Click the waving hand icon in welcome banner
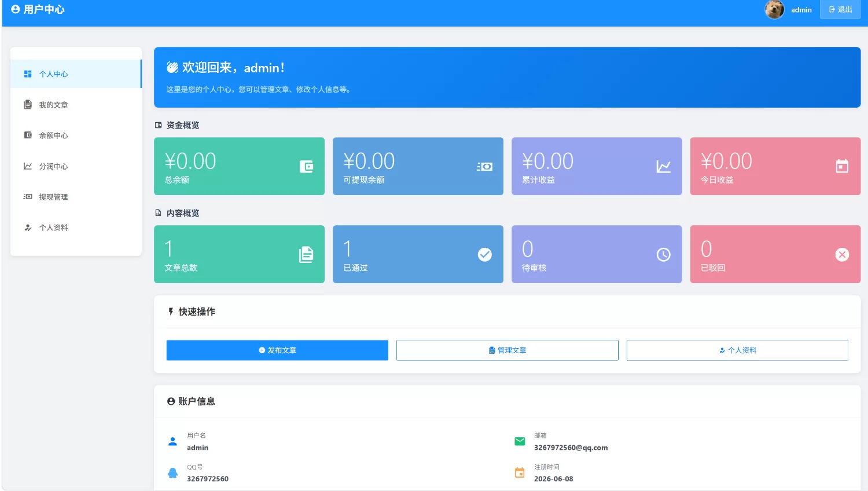Screen dimensions: 868x491 pos(172,68)
